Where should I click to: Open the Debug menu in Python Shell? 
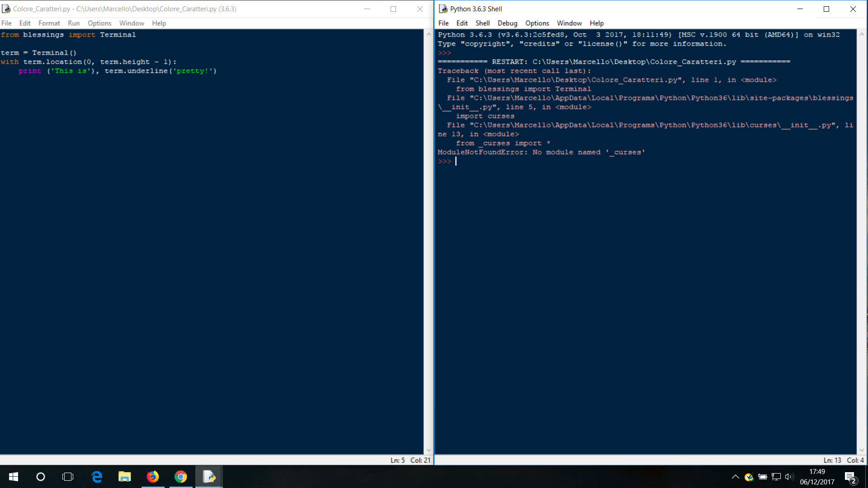(507, 23)
